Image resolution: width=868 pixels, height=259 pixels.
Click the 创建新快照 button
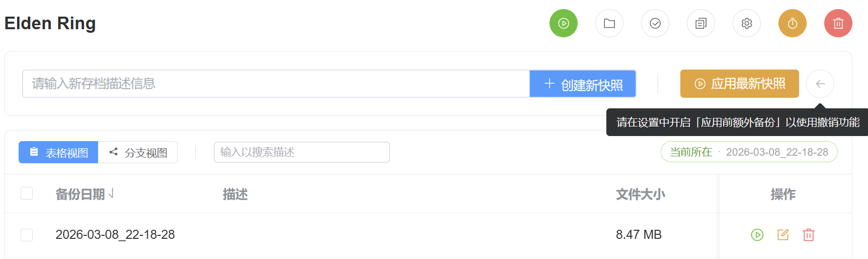[583, 84]
